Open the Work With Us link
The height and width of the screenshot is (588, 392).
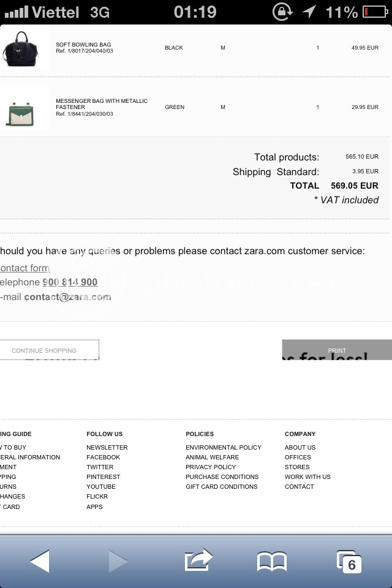[x=307, y=477]
